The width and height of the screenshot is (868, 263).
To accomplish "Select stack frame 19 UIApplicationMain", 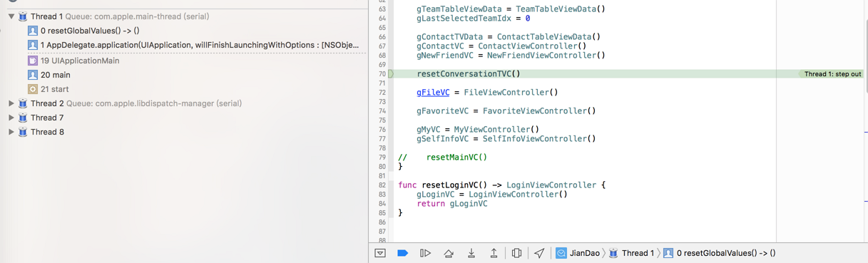I will 183,61.
